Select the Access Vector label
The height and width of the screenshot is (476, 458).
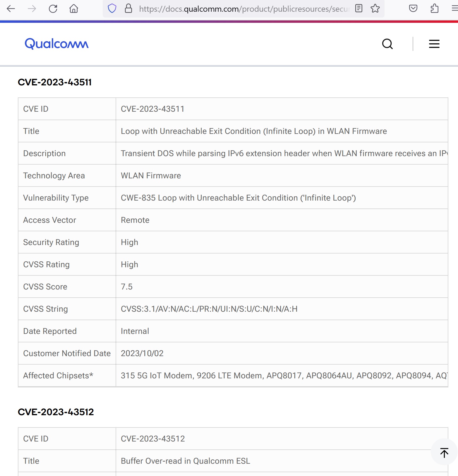click(49, 220)
